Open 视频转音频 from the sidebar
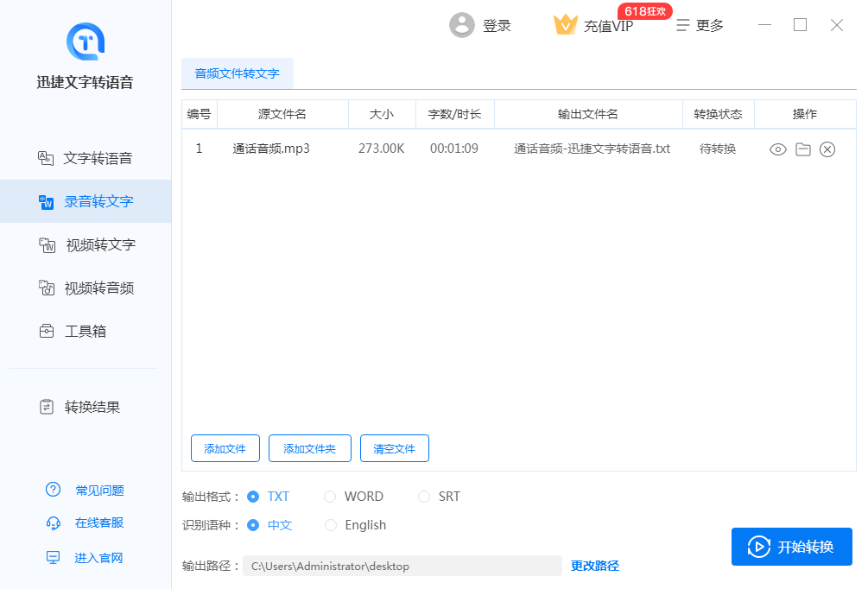This screenshot has width=868, height=589. tap(86, 288)
